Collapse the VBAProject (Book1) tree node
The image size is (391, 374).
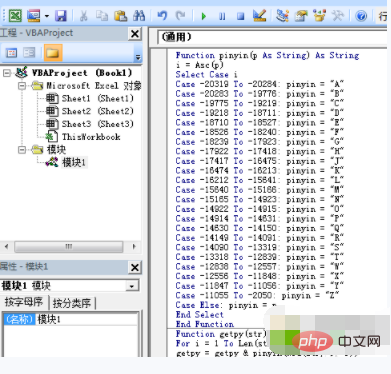(x=7, y=73)
